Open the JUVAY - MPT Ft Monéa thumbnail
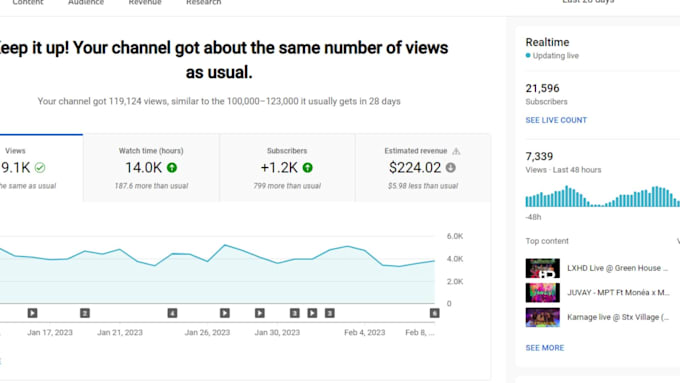The height and width of the screenshot is (383, 680). [x=543, y=293]
